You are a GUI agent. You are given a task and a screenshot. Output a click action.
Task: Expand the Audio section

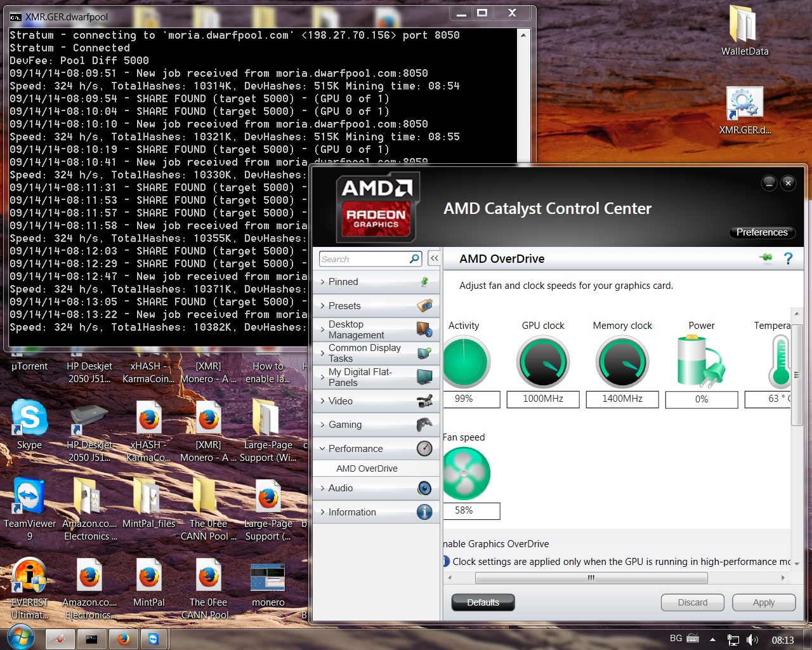(x=376, y=488)
